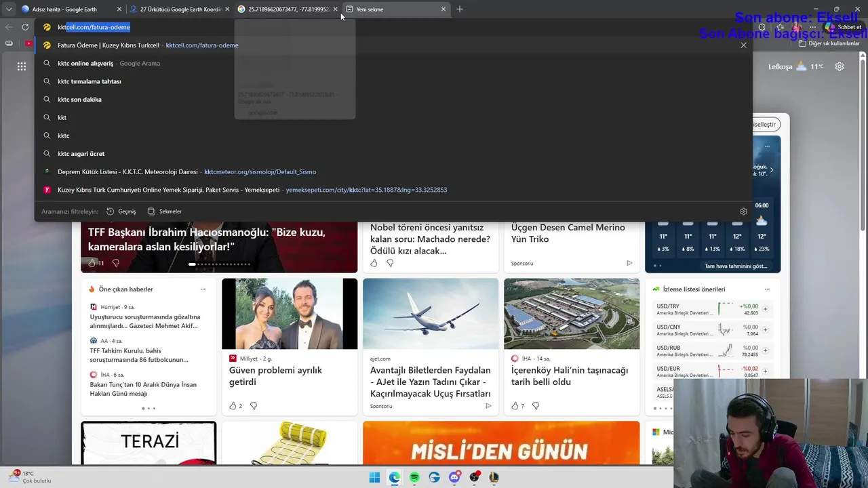Open Diğer sık kullanılanlar bookmarks folder
Screen dimensions: 868x488
[x=829, y=43]
